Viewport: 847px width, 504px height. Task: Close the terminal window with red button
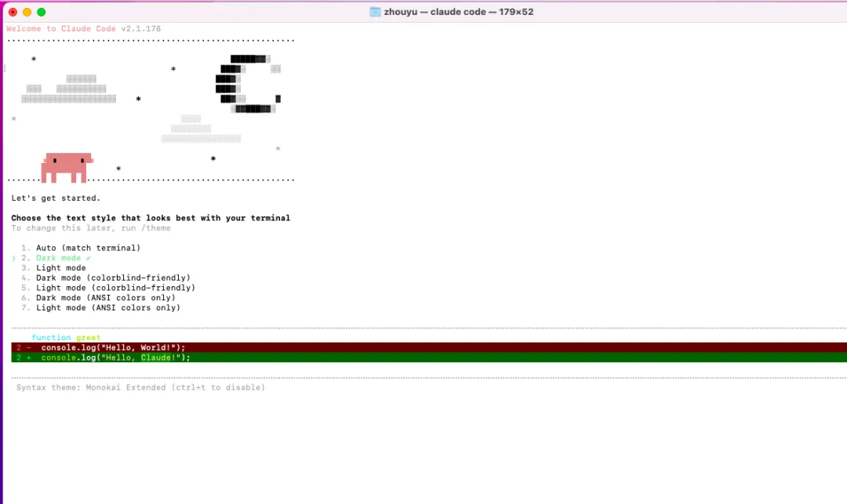pos(13,12)
